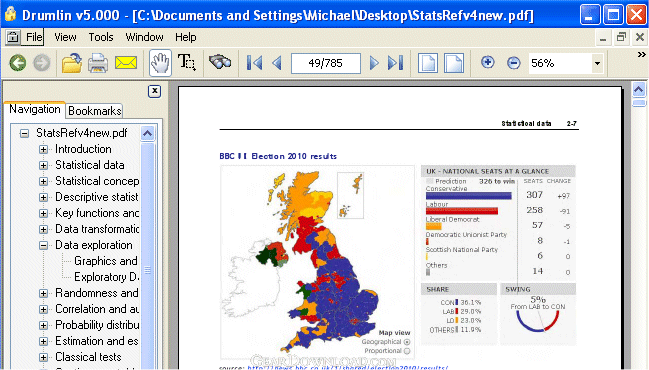Screen dimensions: 649x370
Task: Click the 49/785 page number field
Action: [326, 63]
